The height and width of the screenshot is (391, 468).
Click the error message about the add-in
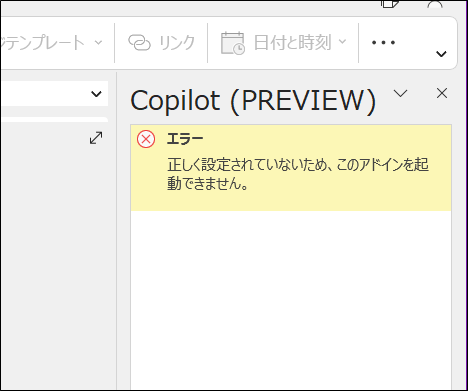coord(298,174)
